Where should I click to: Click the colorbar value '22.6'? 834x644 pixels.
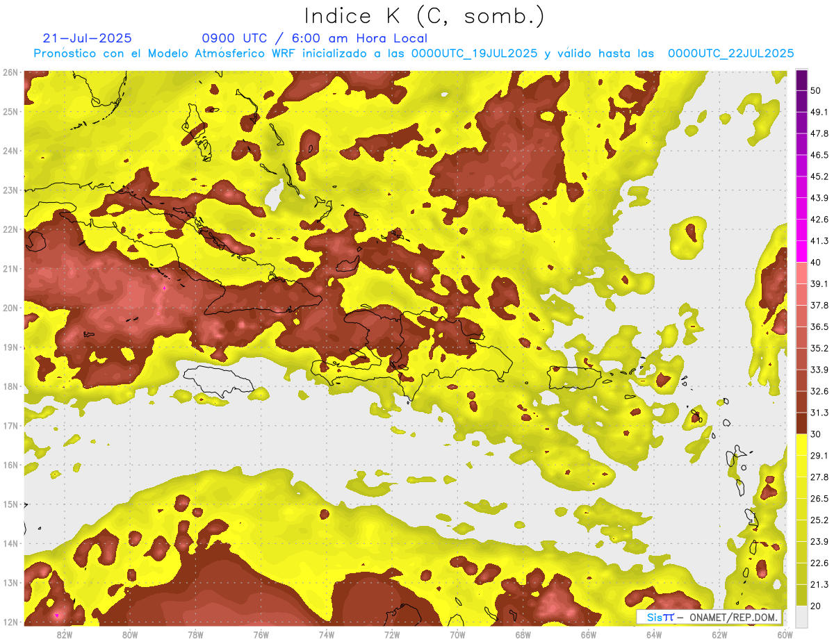click(x=819, y=563)
